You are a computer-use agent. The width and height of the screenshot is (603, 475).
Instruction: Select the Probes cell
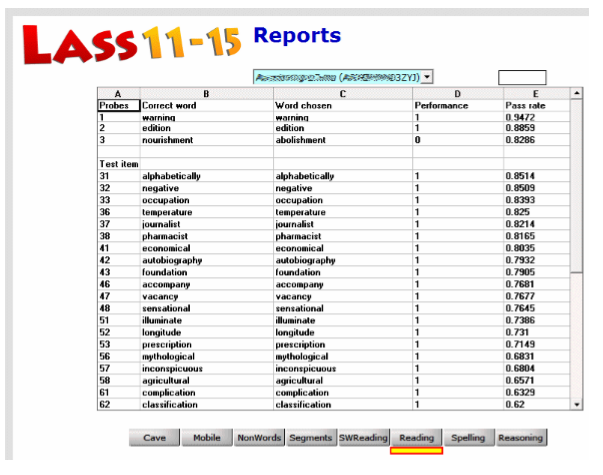(x=119, y=105)
